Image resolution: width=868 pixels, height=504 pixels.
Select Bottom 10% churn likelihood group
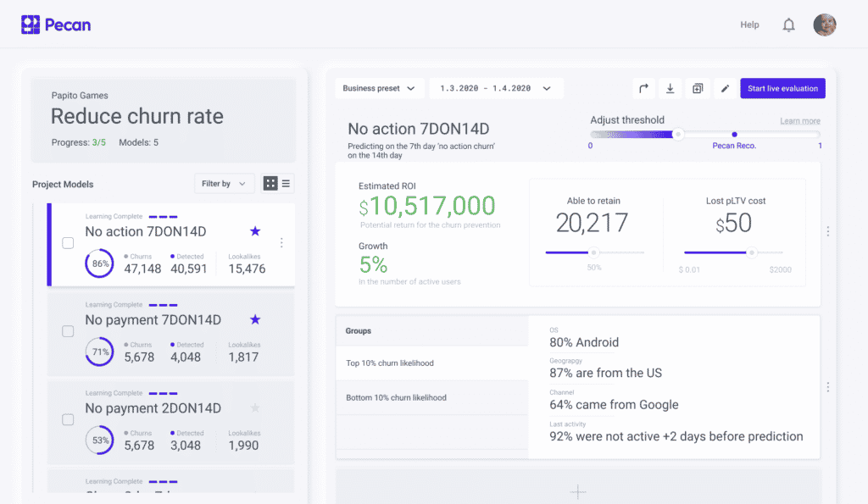point(431,398)
